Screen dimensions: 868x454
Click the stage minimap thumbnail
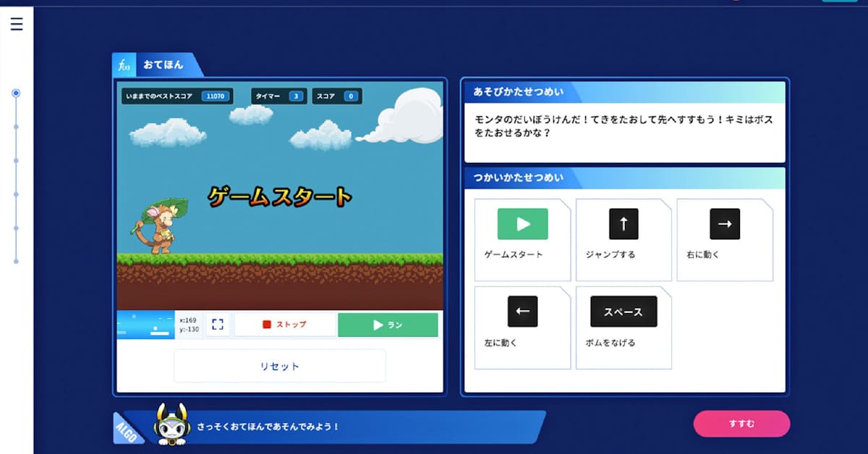click(x=145, y=325)
